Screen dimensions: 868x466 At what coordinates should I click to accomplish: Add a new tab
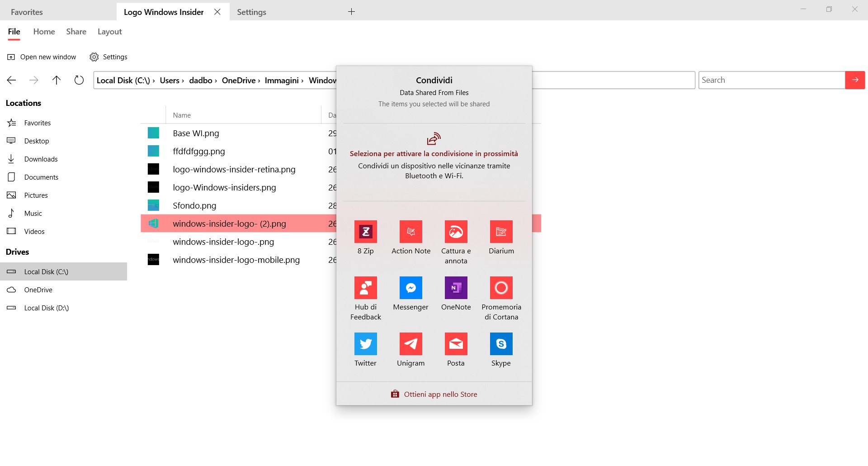(351, 12)
